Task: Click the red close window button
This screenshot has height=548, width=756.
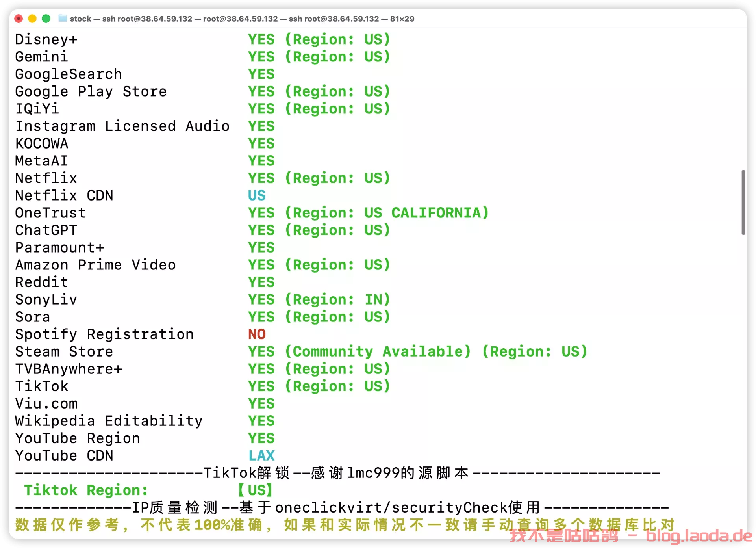Action: click(x=19, y=19)
